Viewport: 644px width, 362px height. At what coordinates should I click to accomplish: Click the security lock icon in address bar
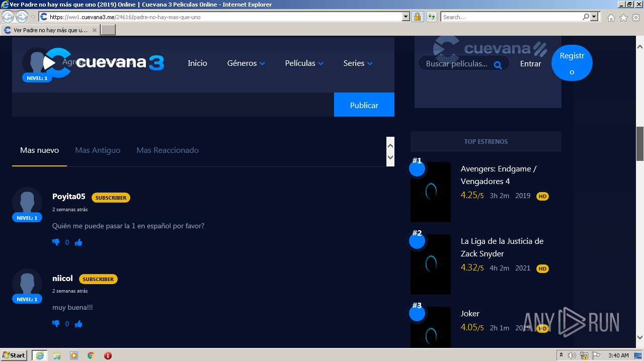click(417, 17)
